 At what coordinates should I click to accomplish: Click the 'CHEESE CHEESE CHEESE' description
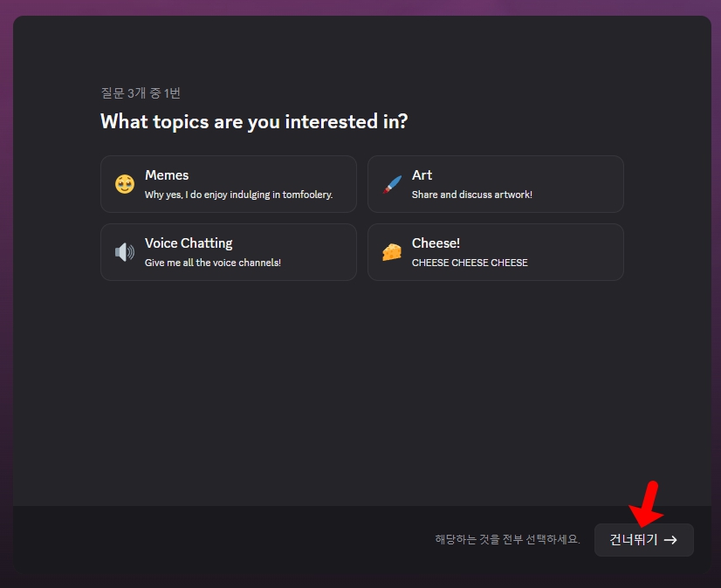coord(470,263)
